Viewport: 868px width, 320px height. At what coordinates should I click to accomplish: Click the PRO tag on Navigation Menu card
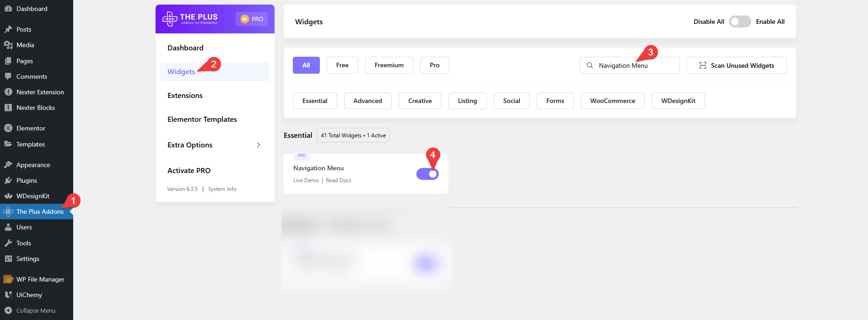tap(302, 155)
